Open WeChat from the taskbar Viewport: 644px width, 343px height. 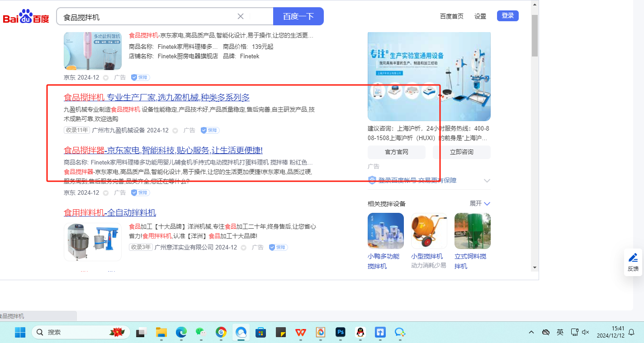(x=201, y=333)
